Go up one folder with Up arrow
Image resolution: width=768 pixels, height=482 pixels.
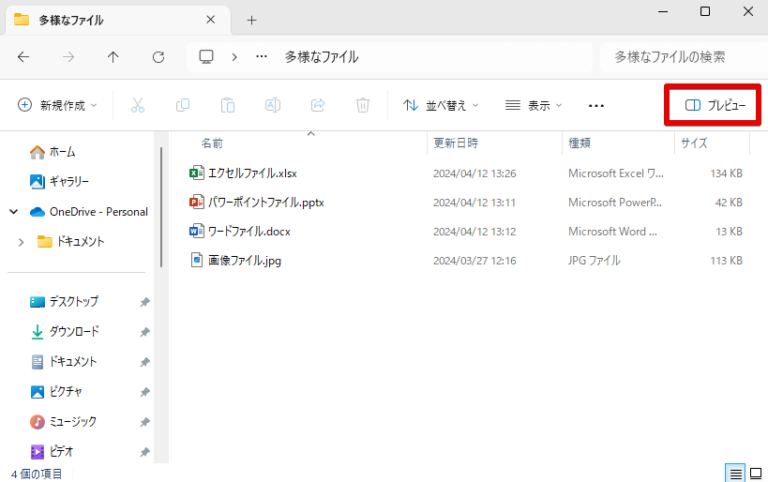tap(113, 57)
